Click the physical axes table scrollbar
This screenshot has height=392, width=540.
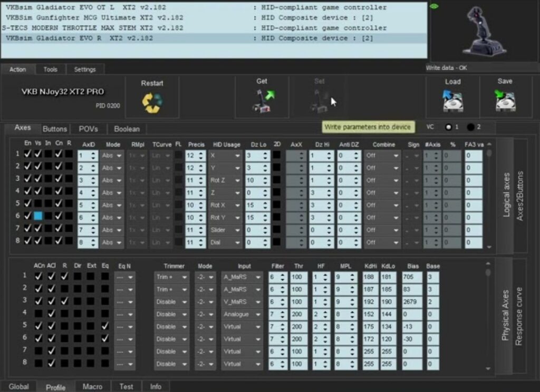[x=488, y=316]
